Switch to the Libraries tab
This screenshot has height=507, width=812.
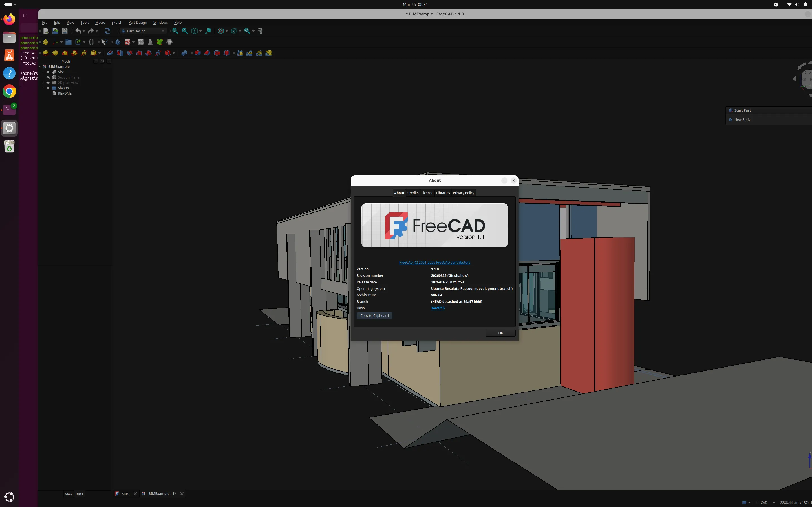point(443,193)
